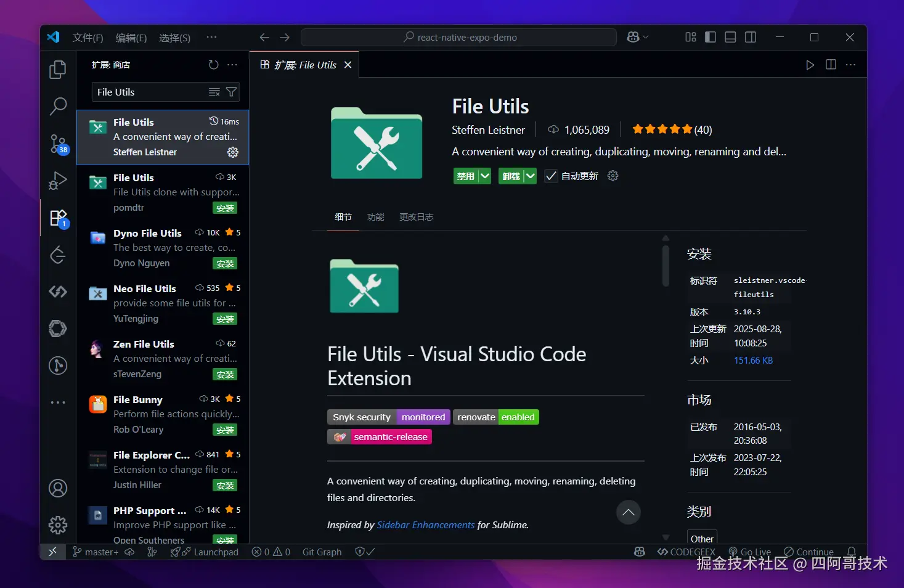The image size is (904, 588).
Task: Open the Selection menu
Action: click(174, 38)
